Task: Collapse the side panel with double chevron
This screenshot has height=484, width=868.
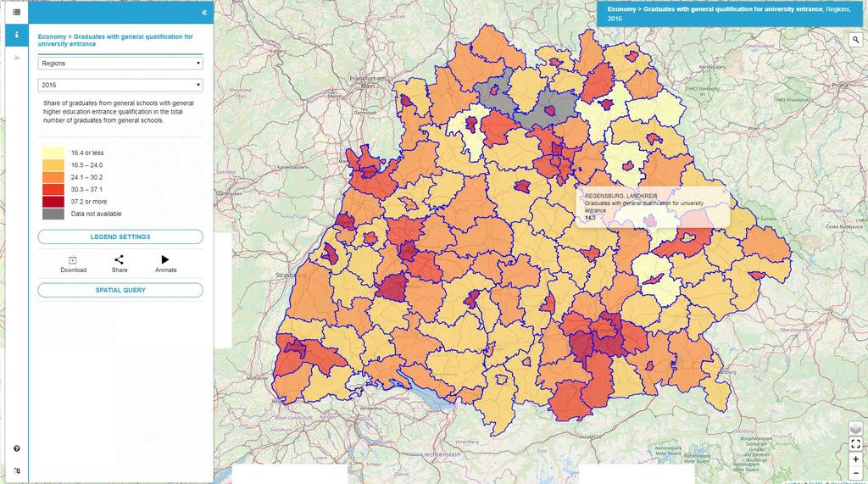Action: [x=204, y=12]
